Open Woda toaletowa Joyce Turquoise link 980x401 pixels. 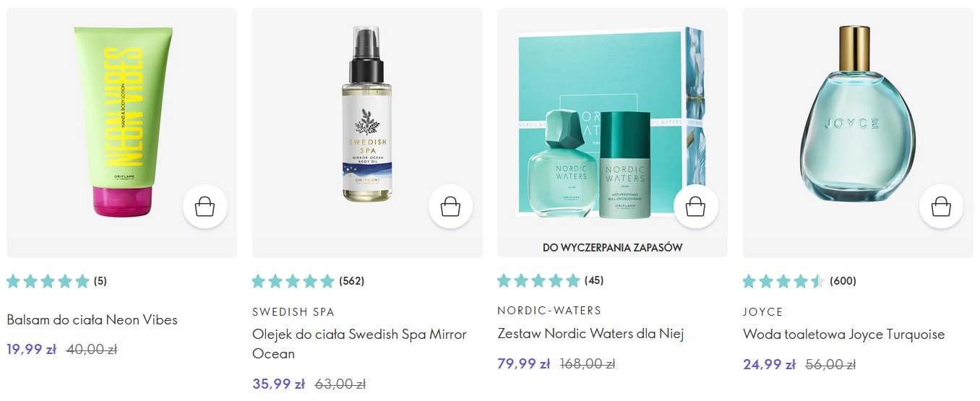pos(843,335)
